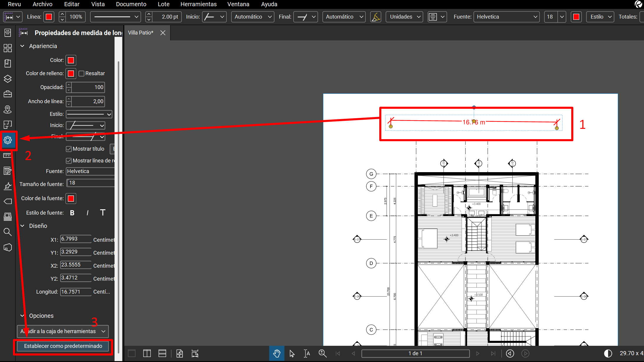644x362 pixels.
Task: Uncheck Mostrar título checkbox
Action: [x=69, y=149]
